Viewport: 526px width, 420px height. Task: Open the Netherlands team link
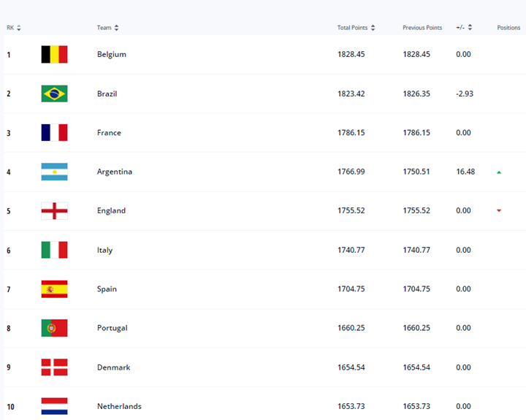pos(119,406)
